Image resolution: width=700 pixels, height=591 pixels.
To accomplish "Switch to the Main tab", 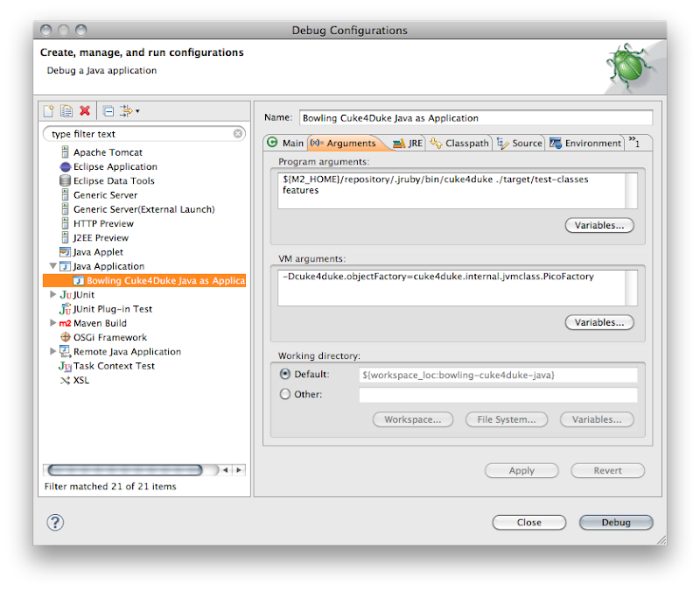I will click(x=285, y=143).
